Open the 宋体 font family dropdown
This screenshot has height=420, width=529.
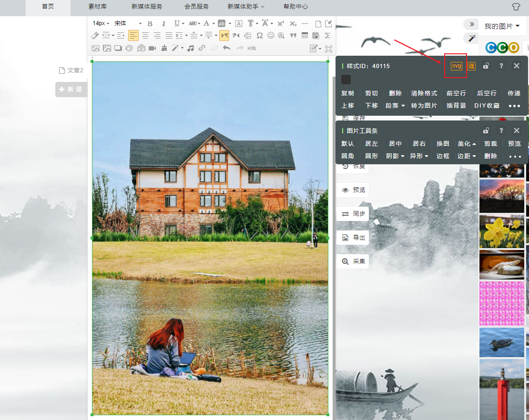click(128, 23)
